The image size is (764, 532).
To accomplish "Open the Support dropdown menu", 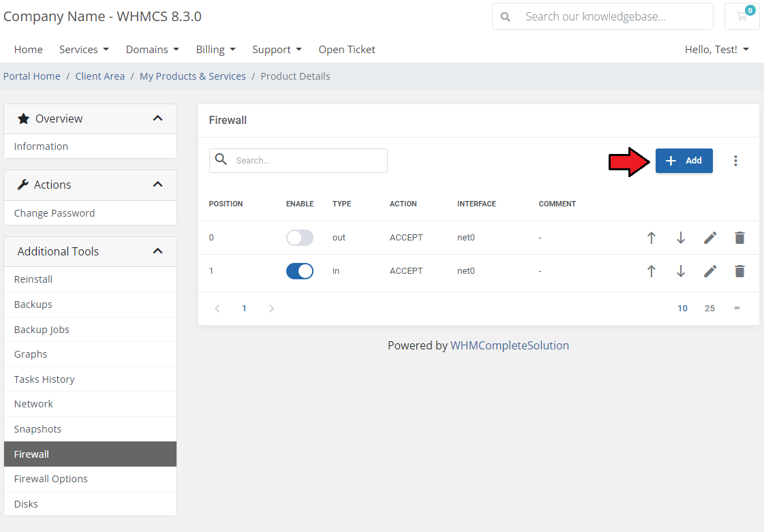I will (x=277, y=50).
